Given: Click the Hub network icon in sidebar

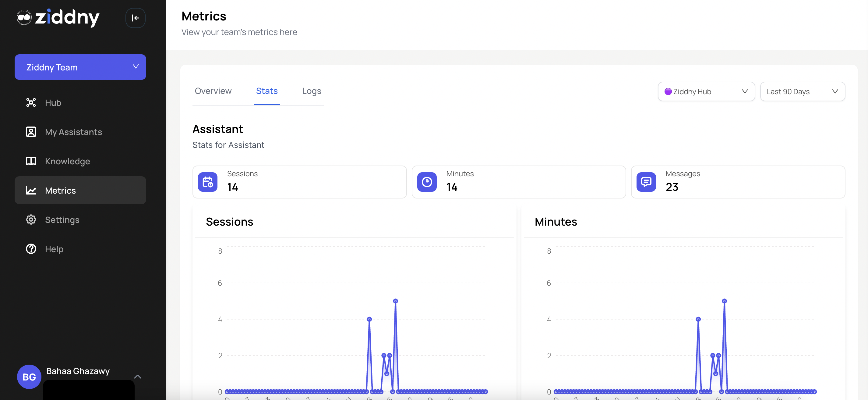Looking at the screenshot, I should pos(31,102).
